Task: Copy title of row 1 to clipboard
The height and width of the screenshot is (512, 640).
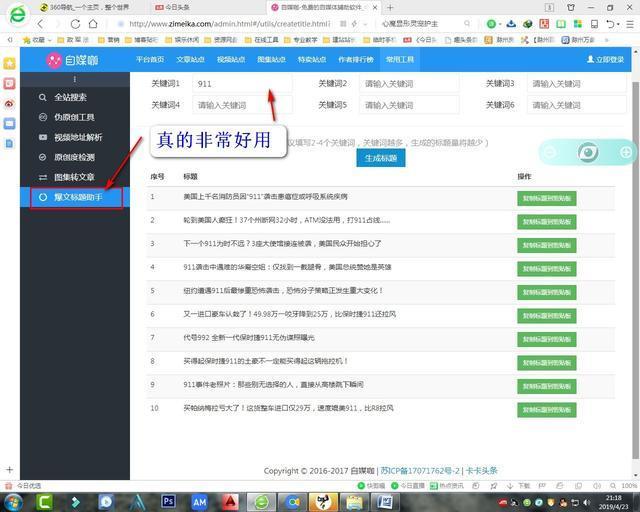Action: click(546, 197)
